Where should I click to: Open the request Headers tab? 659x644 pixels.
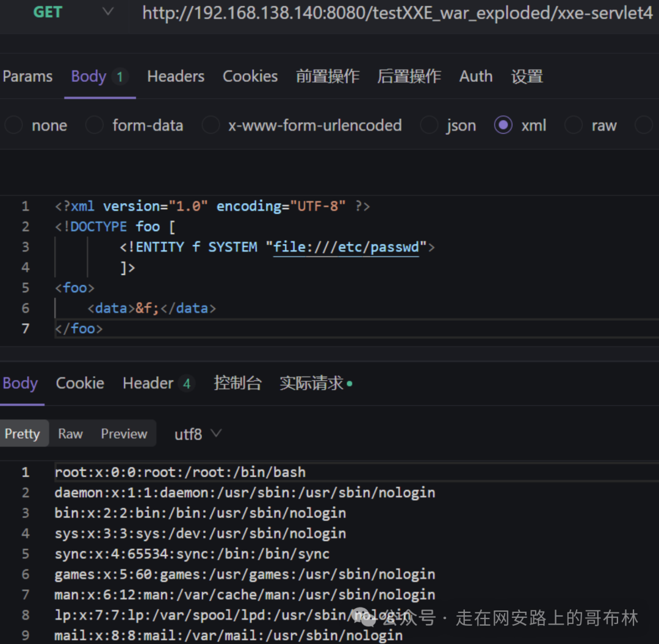click(x=176, y=76)
